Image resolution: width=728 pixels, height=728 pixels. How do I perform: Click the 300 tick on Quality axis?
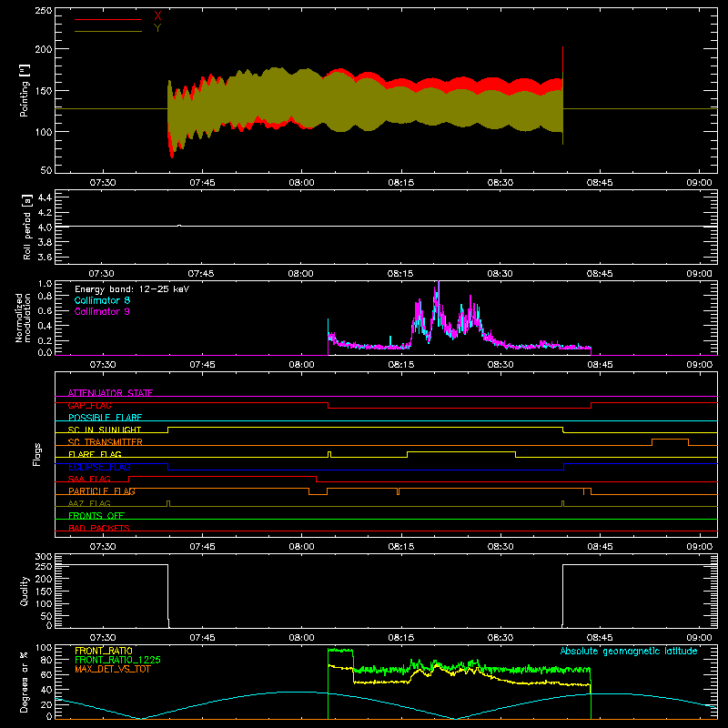(x=43, y=557)
